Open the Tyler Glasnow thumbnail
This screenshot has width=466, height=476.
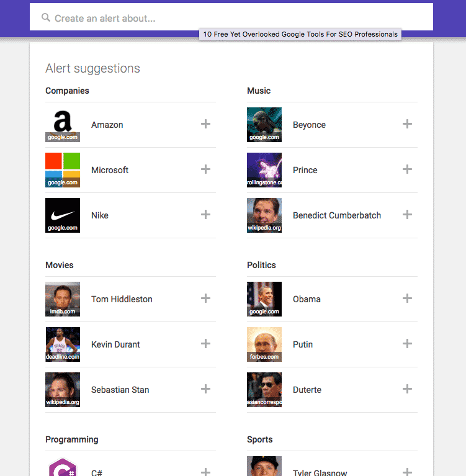264,466
